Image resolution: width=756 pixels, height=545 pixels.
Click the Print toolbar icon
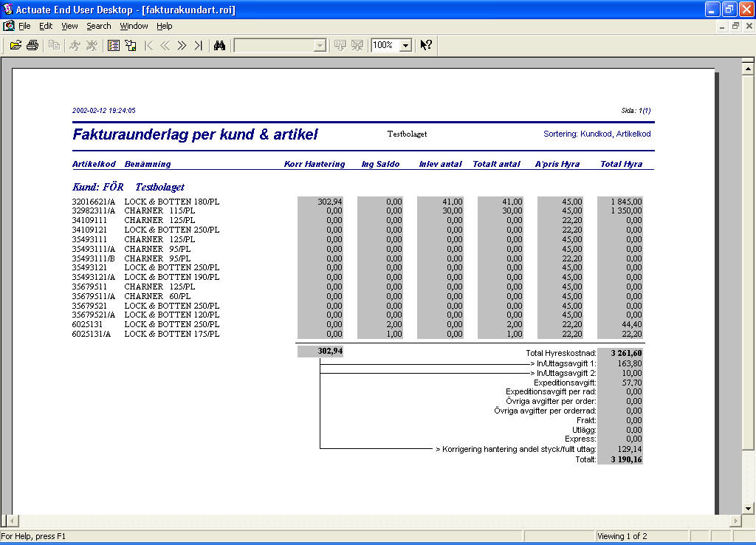[x=32, y=45]
